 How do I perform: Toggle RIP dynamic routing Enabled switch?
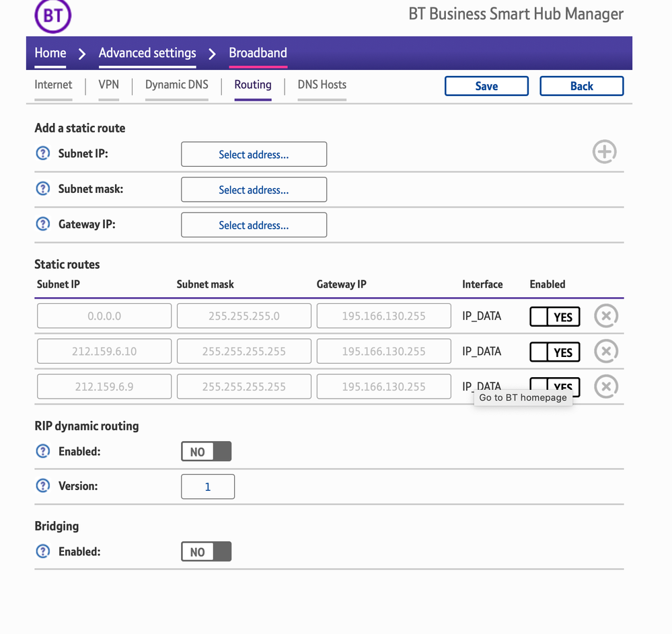click(x=206, y=452)
